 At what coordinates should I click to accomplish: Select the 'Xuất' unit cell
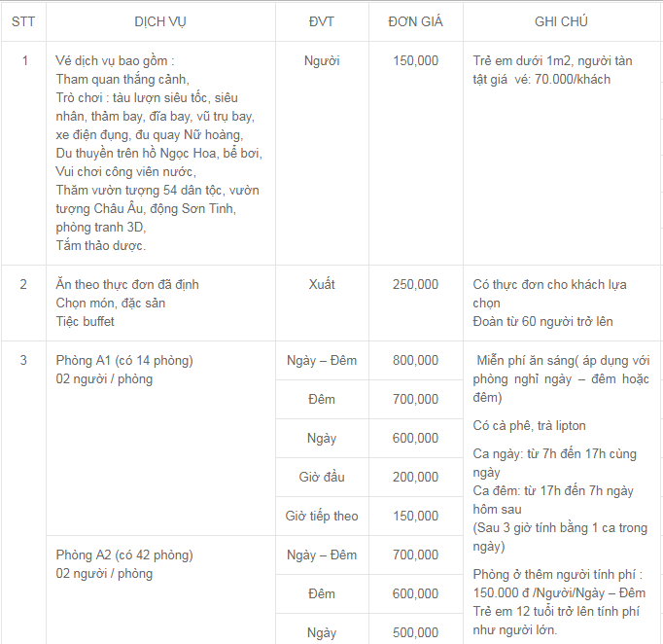tap(322, 285)
